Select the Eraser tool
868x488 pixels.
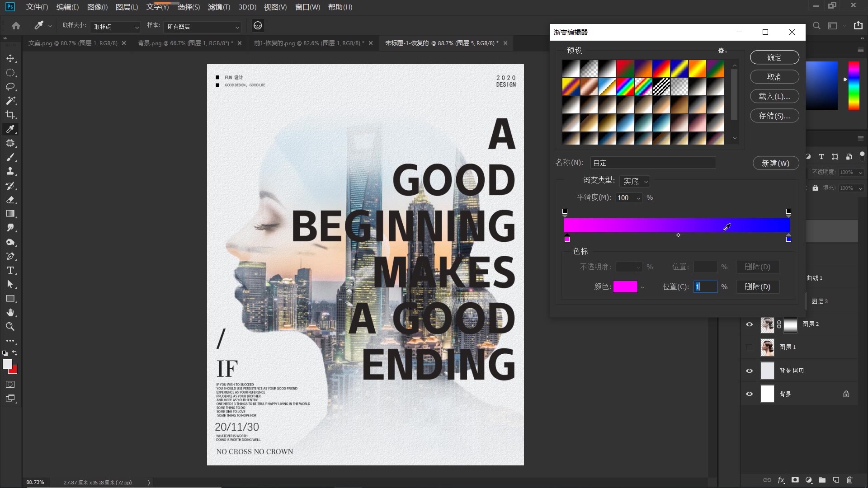10,200
